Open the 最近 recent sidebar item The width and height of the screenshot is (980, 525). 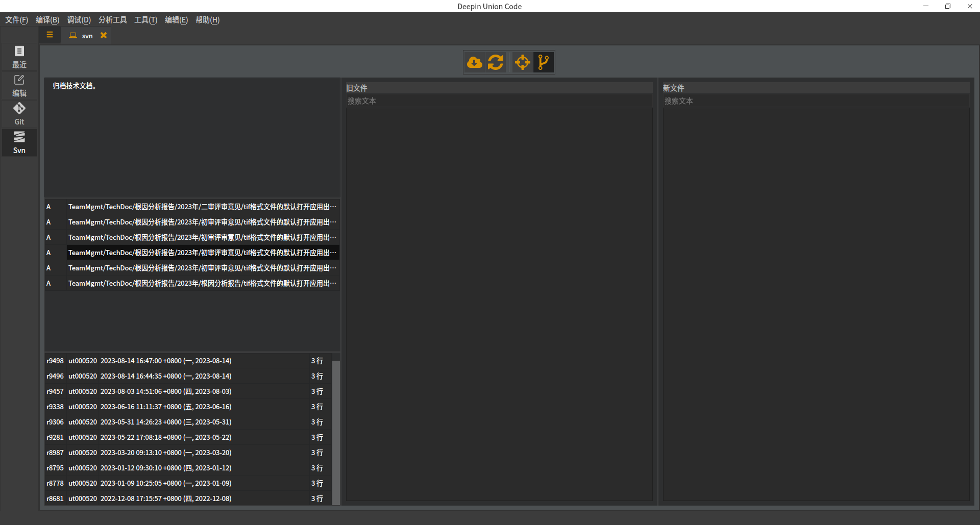tap(19, 57)
